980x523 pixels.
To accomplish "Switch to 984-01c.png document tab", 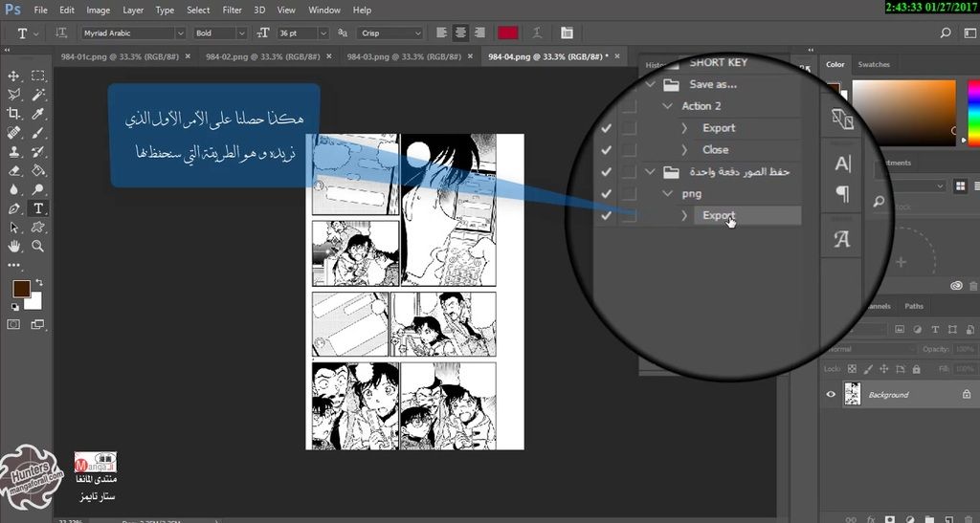I will (120, 56).
